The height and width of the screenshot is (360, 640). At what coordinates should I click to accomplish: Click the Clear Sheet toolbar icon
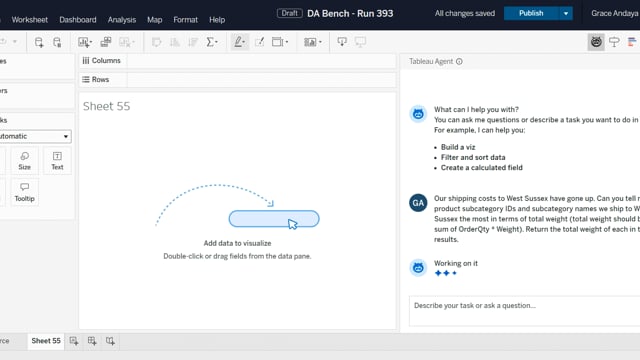[124, 42]
